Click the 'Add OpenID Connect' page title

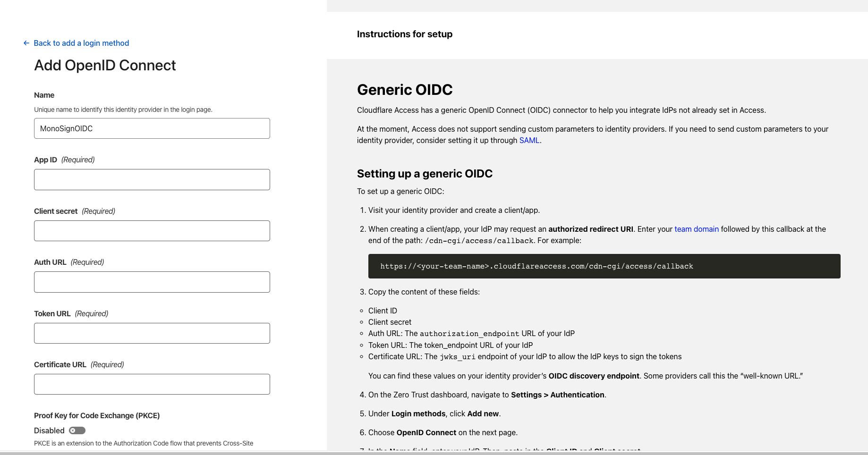coord(105,65)
